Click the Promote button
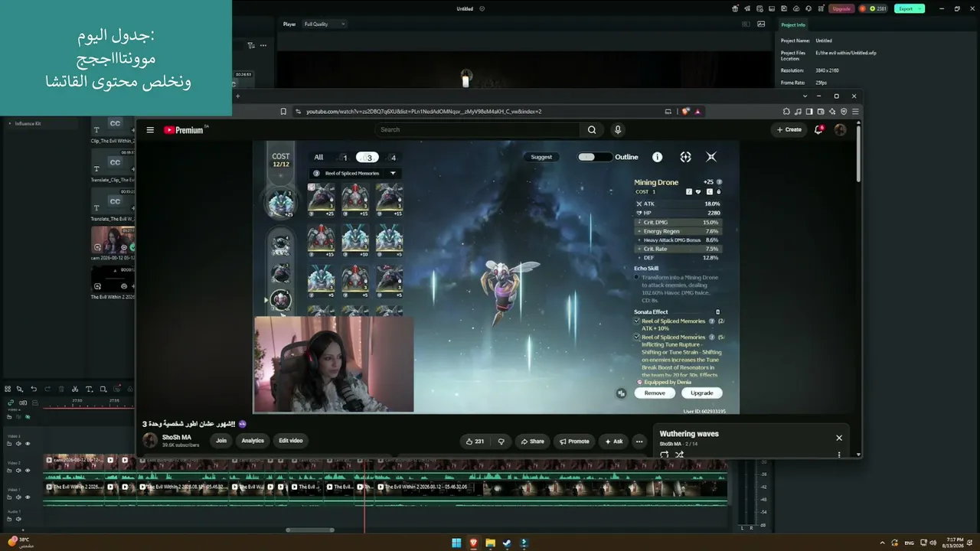Screen dimensions: 980x551 coord(574,441)
